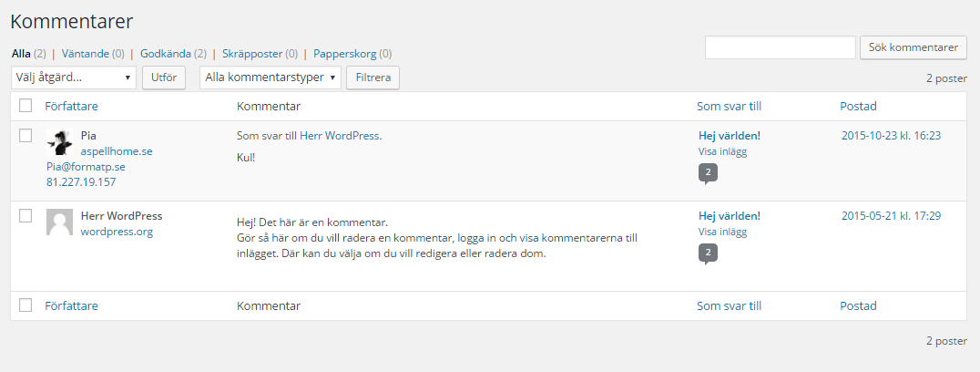Viewport: 980px width, 372px height.
Task: Click 'Visa inlägg' in Herr WordPress row
Action: 722,232
